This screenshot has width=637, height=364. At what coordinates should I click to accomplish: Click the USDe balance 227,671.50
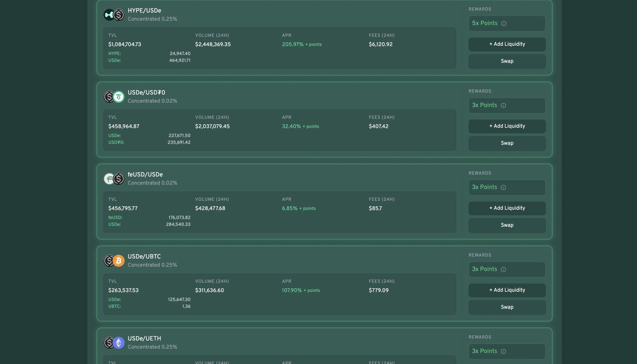(x=179, y=136)
